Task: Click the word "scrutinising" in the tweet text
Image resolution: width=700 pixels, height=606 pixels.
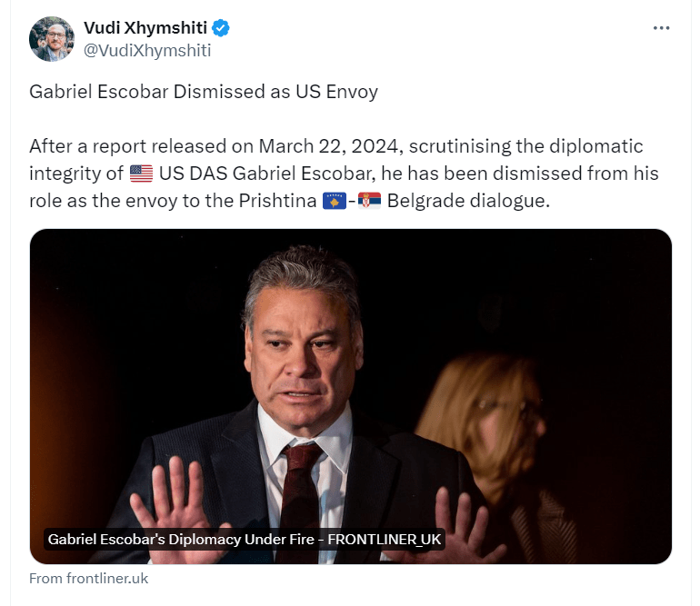Action: (x=465, y=146)
